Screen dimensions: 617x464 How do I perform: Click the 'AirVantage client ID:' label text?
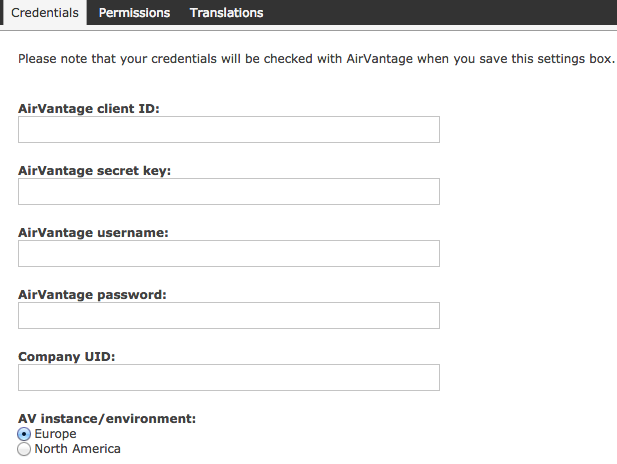pos(89,108)
